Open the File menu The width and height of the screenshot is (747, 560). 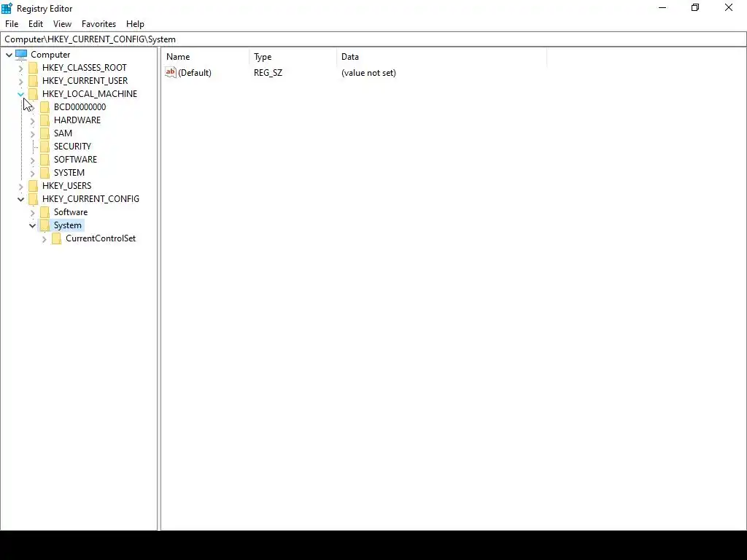[12, 24]
